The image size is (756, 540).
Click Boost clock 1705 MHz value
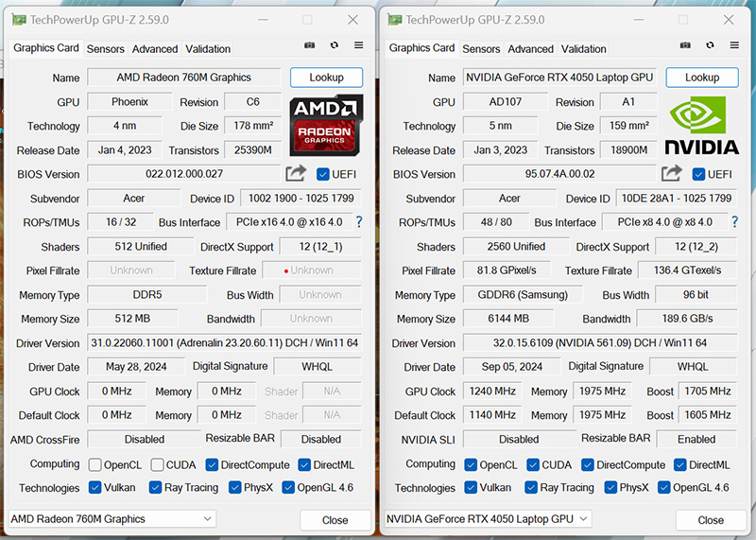coord(707,391)
